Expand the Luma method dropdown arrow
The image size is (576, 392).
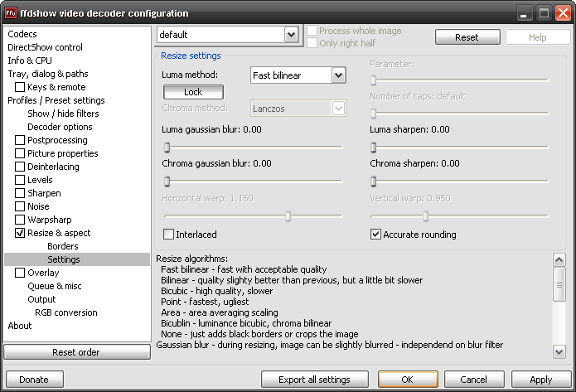pyautogui.click(x=339, y=75)
